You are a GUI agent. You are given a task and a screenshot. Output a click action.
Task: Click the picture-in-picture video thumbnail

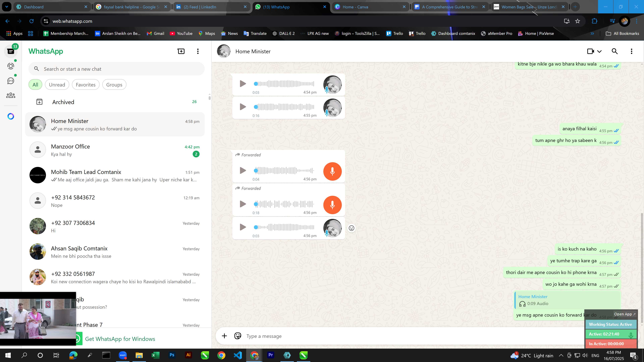pyautogui.click(x=38, y=319)
